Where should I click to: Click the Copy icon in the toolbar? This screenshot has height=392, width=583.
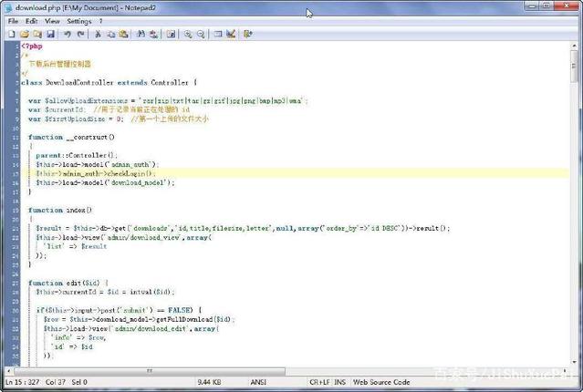pos(110,34)
